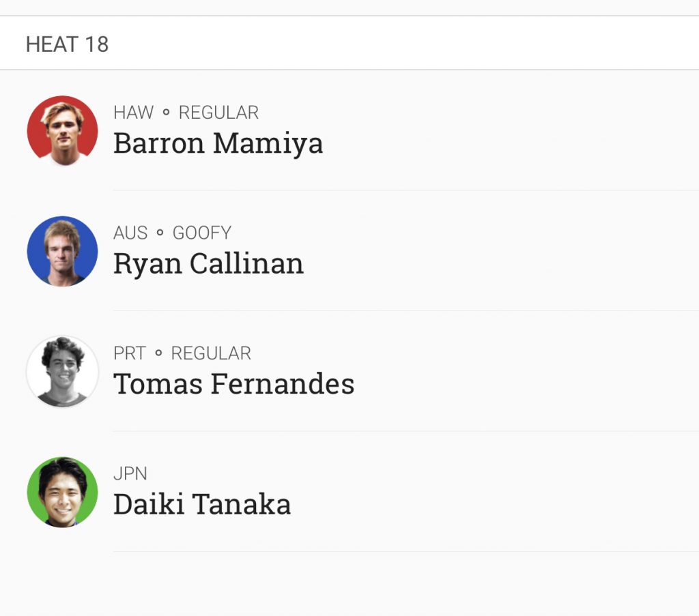Screen dimensions: 699x616
Task: Open the Daiki Tanaka athlete name
Action: point(202,504)
